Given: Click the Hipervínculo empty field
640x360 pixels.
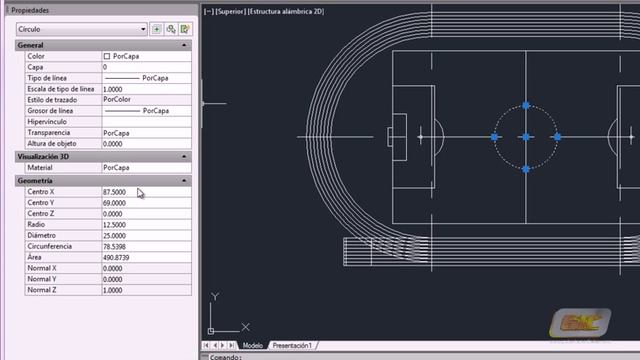Looking at the screenshot, I should [x=146, y=122].
